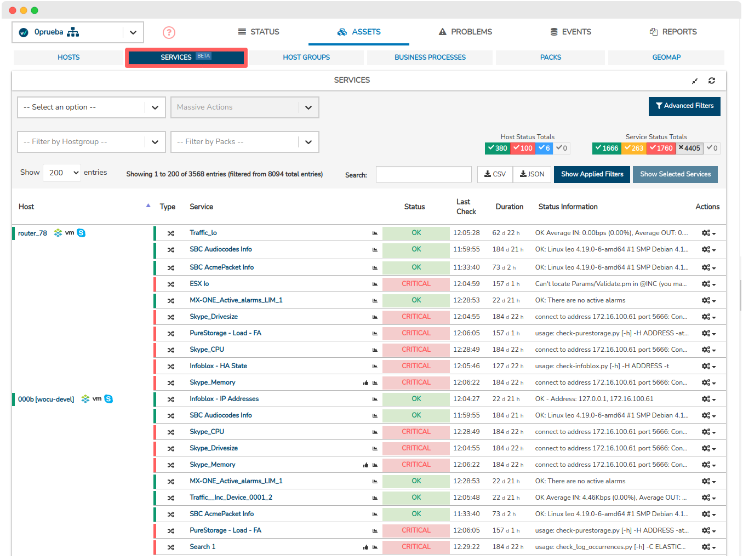Open the help question mark icon

coord(169,32)
